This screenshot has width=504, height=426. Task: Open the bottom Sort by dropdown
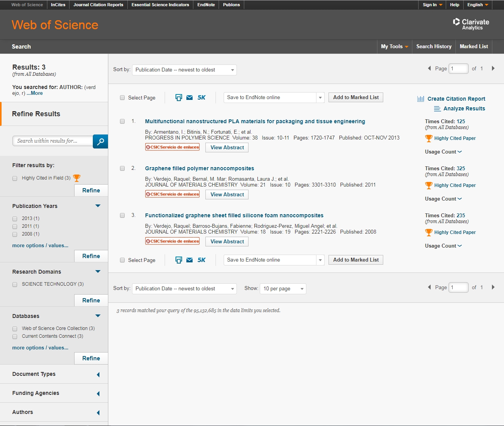(x=184, y=289)
